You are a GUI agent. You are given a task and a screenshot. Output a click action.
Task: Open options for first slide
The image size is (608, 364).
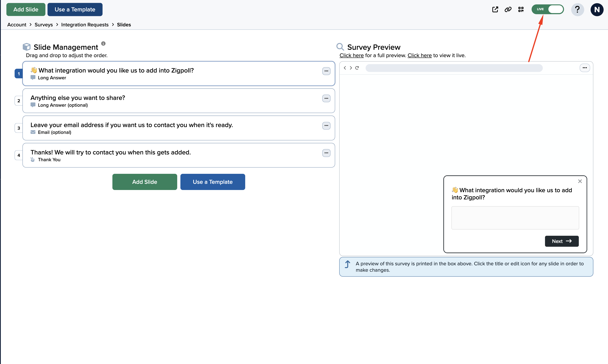[326, 71]
